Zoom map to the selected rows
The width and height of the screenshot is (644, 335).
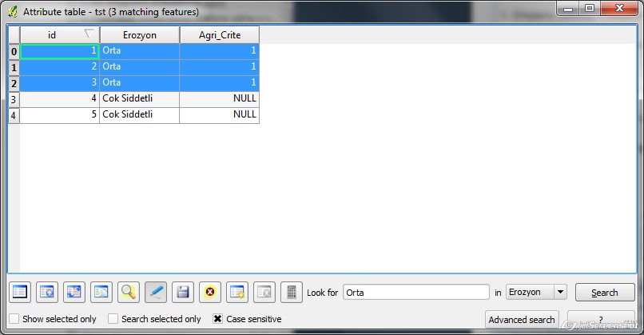[x=129, y=293]
